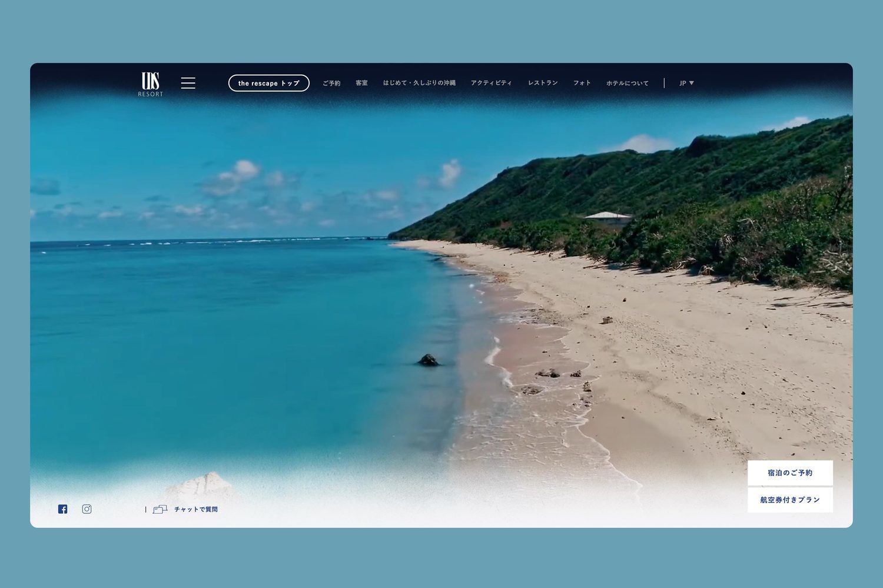
Task: Select はじめて・久しぶりの沖縄 in navigation
Action: point(420,83)
